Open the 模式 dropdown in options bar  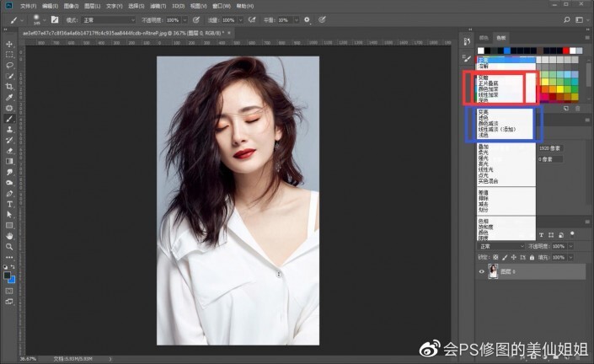(110, 19)
